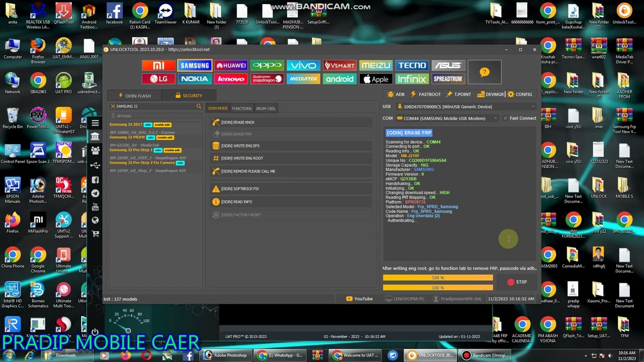This screenshot has width=644, height=362.
Task: Open the ODIN MODE tab
Action: point(218,109)
